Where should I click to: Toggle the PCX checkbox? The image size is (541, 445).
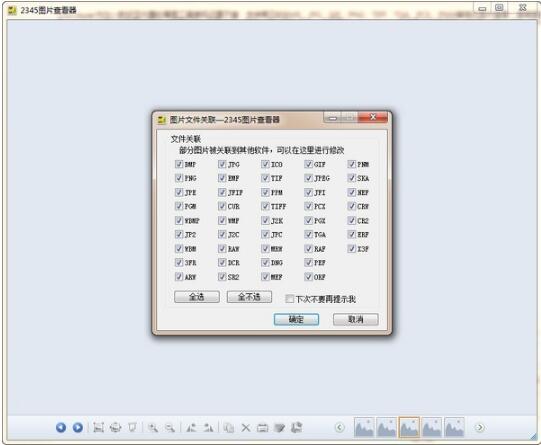(308, 206)
